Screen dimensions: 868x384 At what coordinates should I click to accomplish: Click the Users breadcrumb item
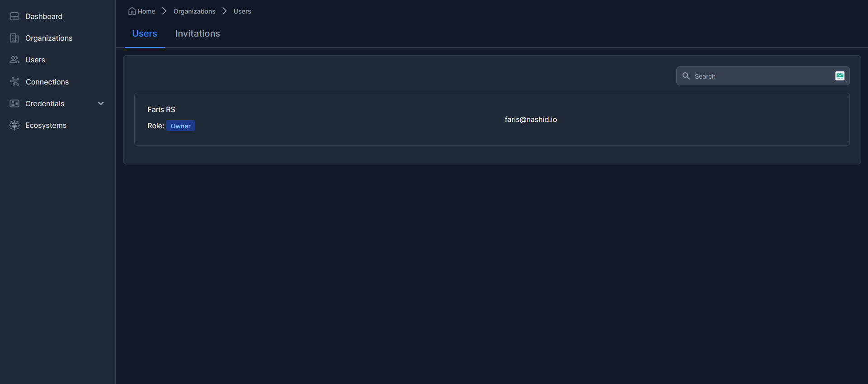pyautogui.click(x=242, y=11)
